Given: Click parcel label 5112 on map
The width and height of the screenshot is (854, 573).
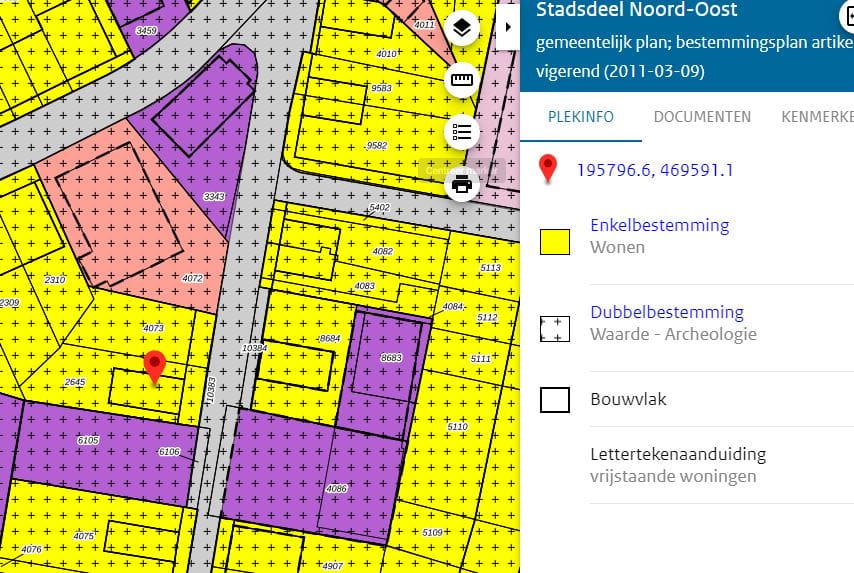Looking at the screenshot, I should (487, 318).
